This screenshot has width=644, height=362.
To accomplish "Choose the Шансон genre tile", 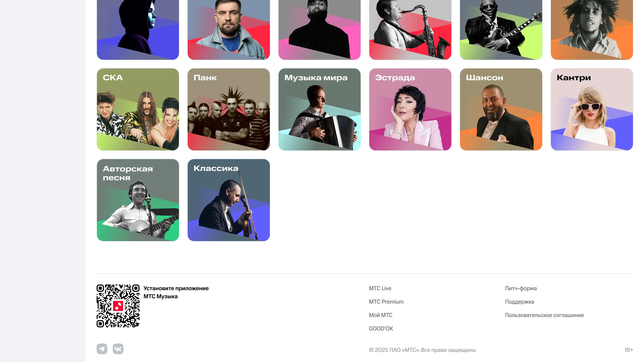I will [x=501, y=109].
